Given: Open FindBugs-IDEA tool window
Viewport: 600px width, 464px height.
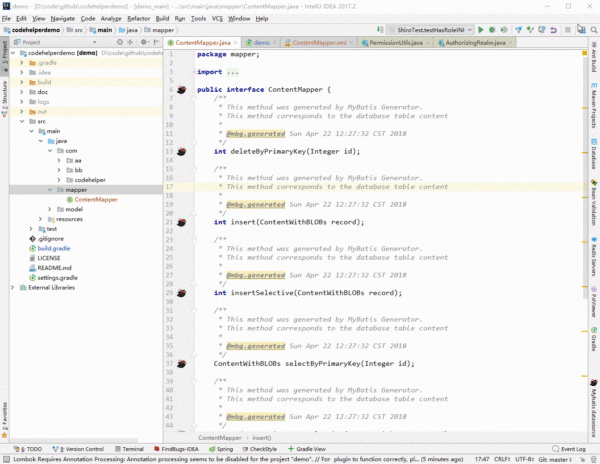Looking at the screenshot, I should coord(176,449).
